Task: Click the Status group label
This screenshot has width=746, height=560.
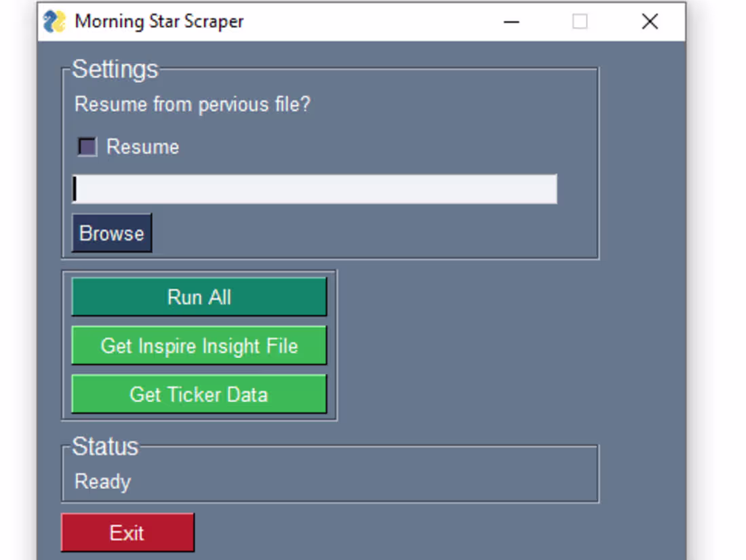Action: (106, 446)
